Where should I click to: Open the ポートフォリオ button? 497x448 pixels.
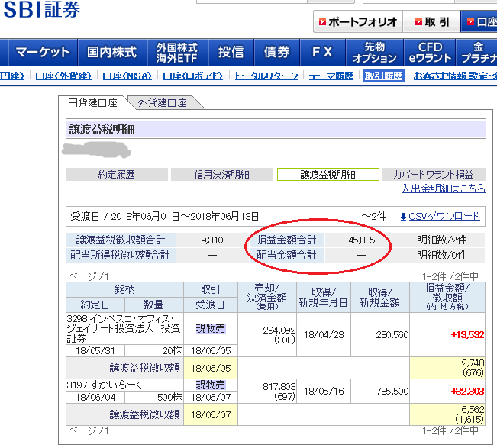tap(358, 21)
